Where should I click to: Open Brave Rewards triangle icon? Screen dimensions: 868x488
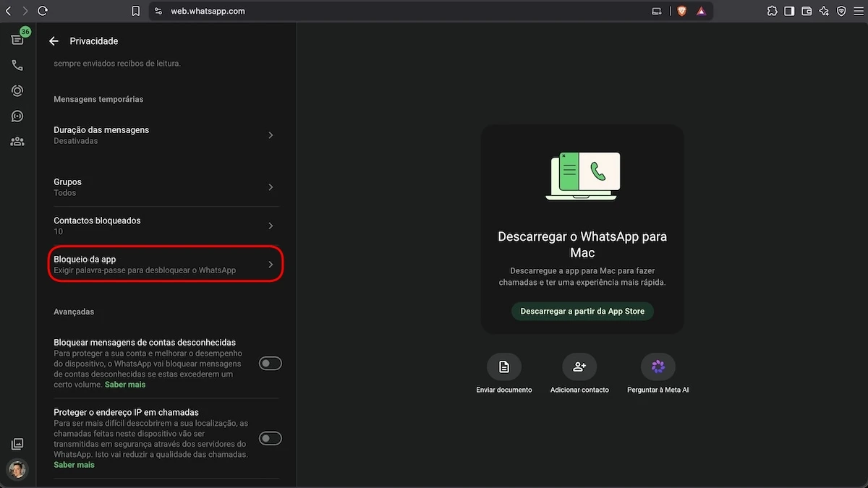tap(701, 11)
